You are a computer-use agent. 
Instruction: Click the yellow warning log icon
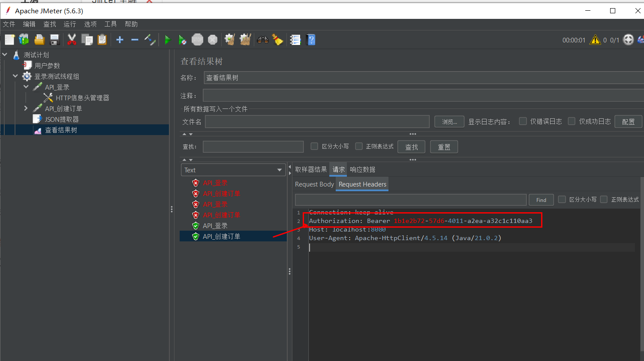tap(595, 40)
